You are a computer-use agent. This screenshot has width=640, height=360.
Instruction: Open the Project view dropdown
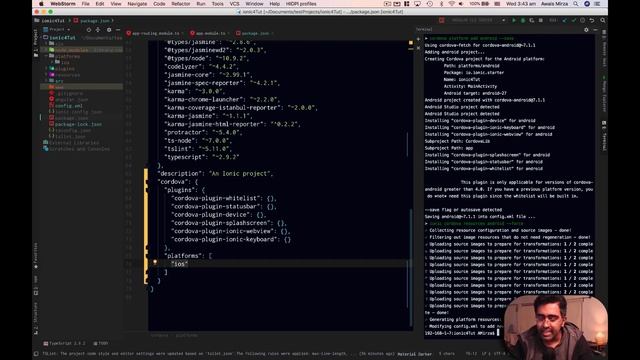pyautogui.click(x=57, y=30)
